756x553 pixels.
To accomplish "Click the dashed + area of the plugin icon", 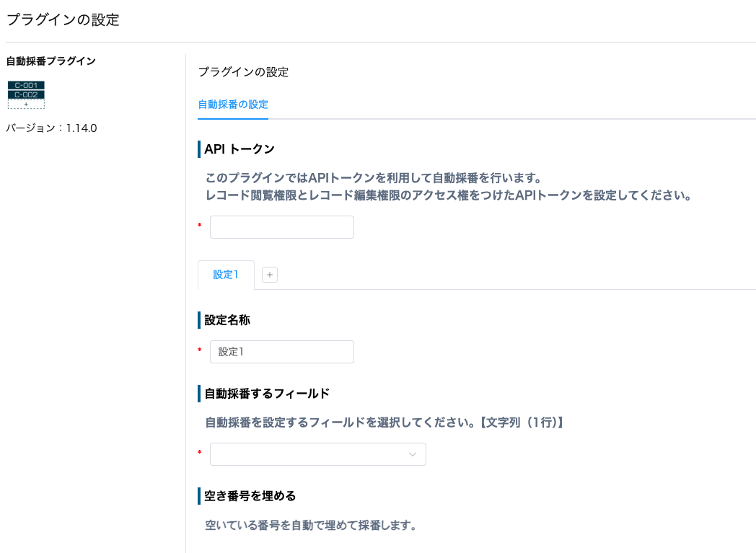I will click(x=26, y=102).
